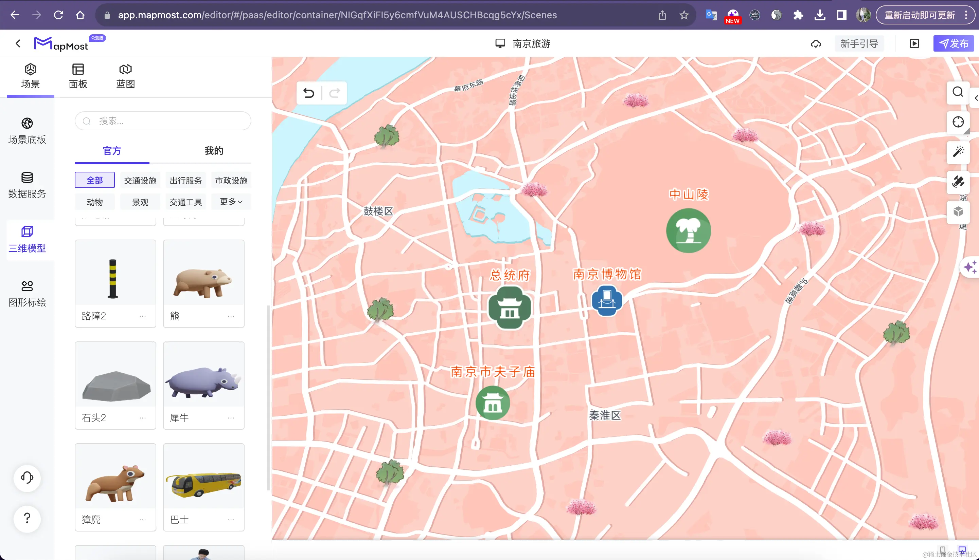Click the cloud sync icon
Screen dimensions: 979x560
click(816, 44)
